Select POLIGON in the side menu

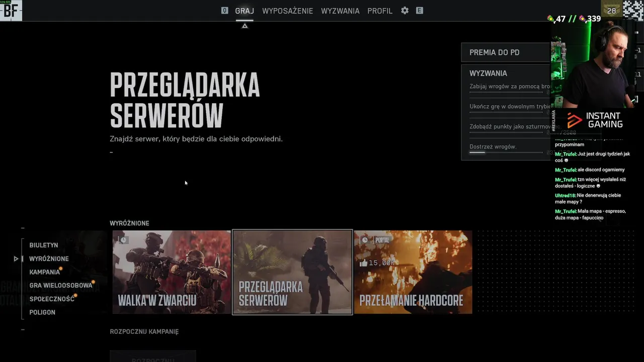42,312
